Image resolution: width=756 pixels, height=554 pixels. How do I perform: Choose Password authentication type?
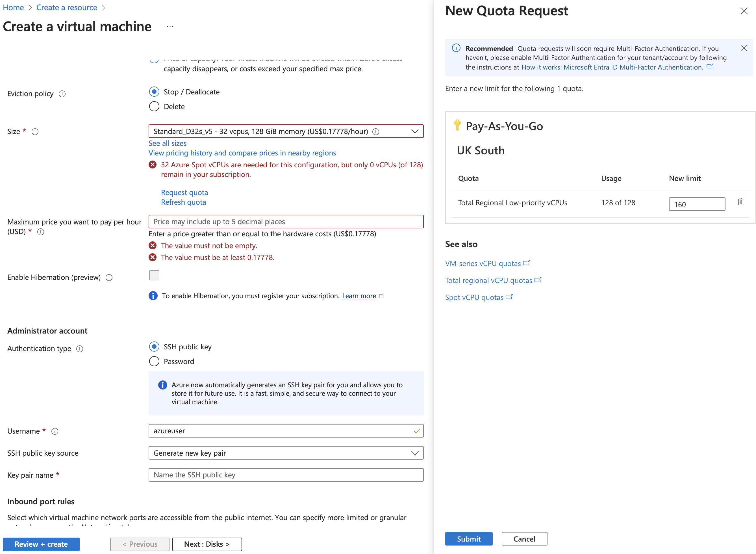154,361
